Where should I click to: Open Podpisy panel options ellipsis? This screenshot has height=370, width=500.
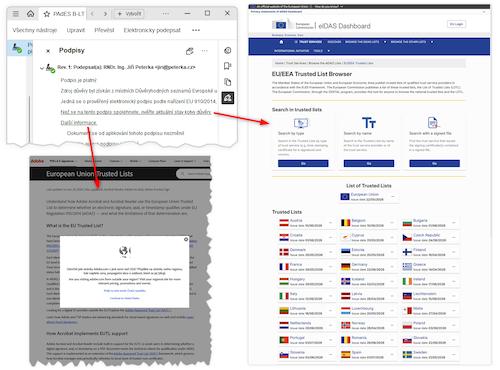pyautogui.click(x=205, y=51)
